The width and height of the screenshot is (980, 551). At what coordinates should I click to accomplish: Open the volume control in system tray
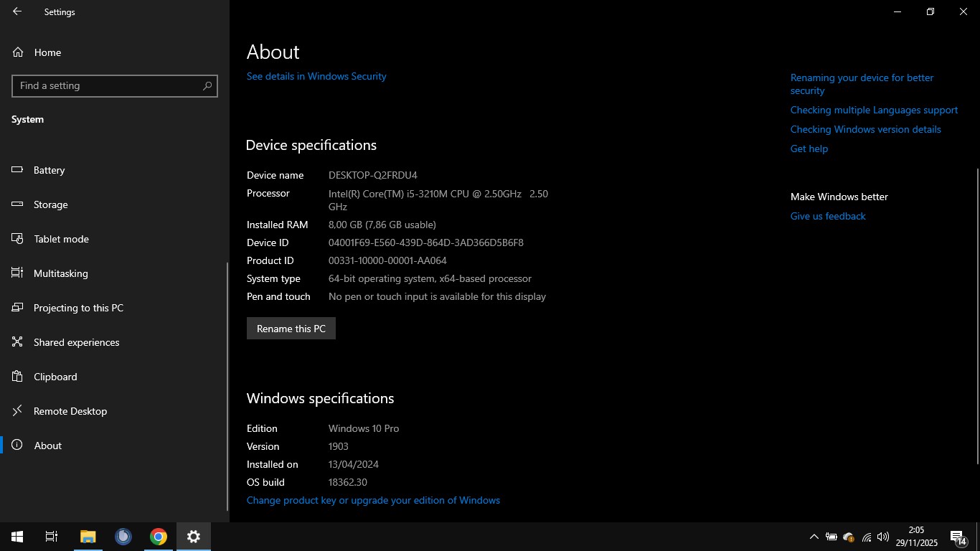click(883, 537)
